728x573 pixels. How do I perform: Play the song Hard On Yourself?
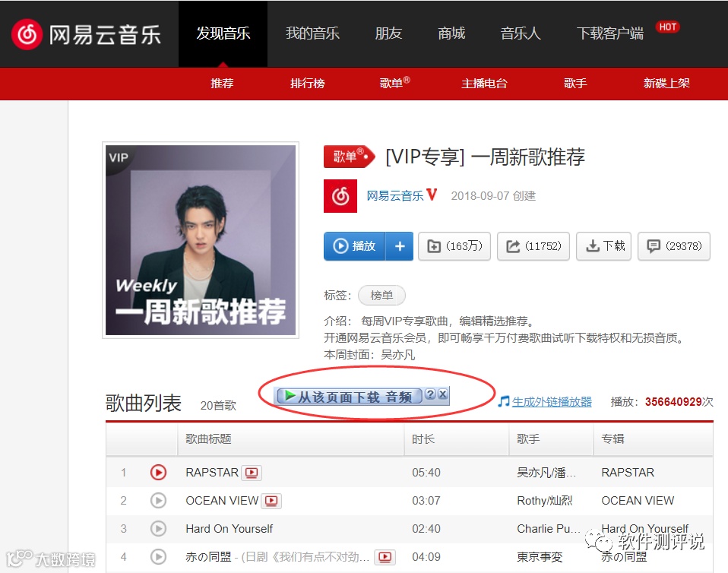click(x=158, y=529)
